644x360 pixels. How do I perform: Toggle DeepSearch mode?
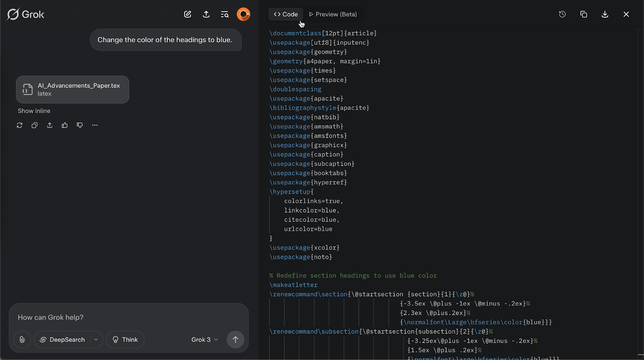pyautogui.click(x=62, y=339)
